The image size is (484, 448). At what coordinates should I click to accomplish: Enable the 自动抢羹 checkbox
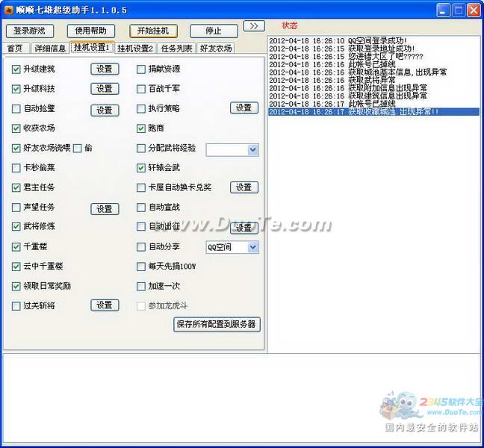point(16,109)
